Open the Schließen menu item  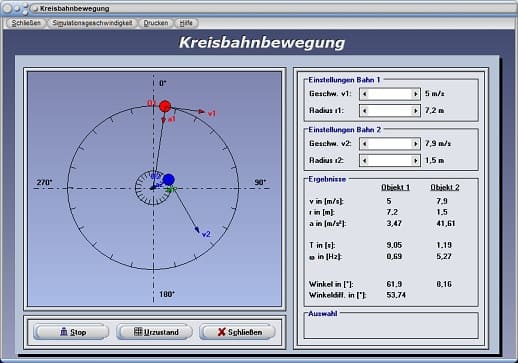(26, 23)
